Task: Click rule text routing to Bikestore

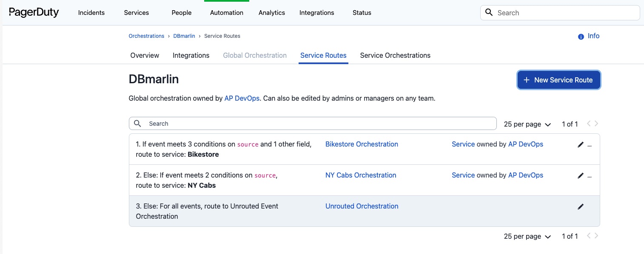Action: pos(224,149)
